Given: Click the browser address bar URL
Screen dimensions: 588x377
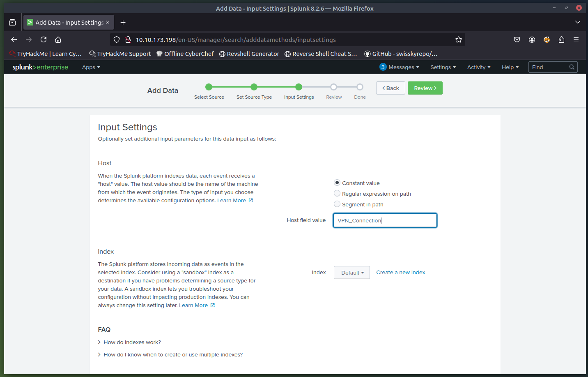Looking at the screenshot, I should tap(236, 40).
